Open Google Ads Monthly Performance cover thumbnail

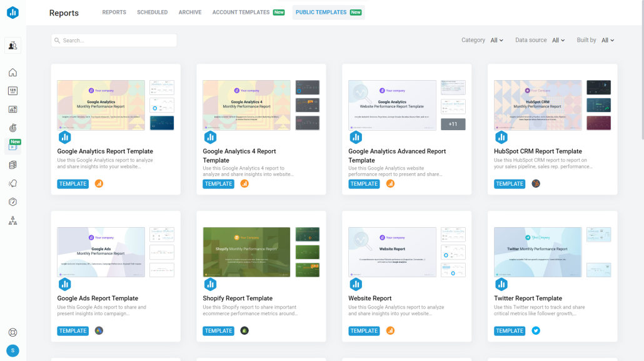click(x=101, y=252)
